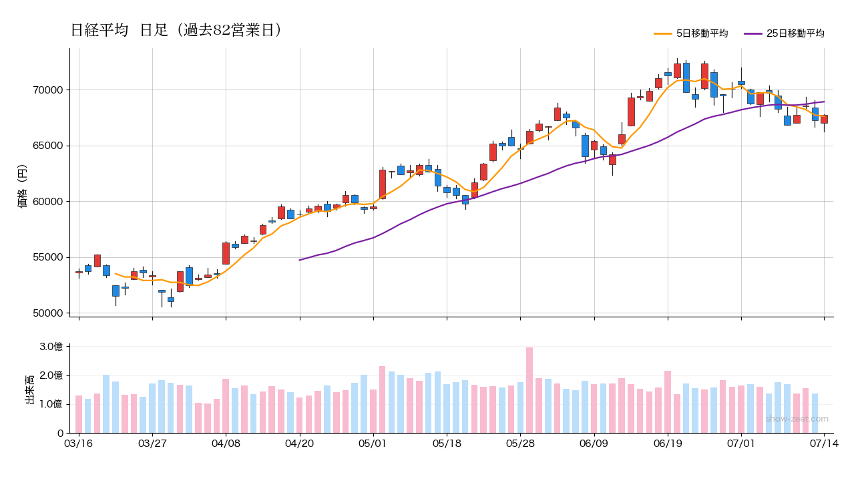Click the 06/19 date label

pos(668,443)
